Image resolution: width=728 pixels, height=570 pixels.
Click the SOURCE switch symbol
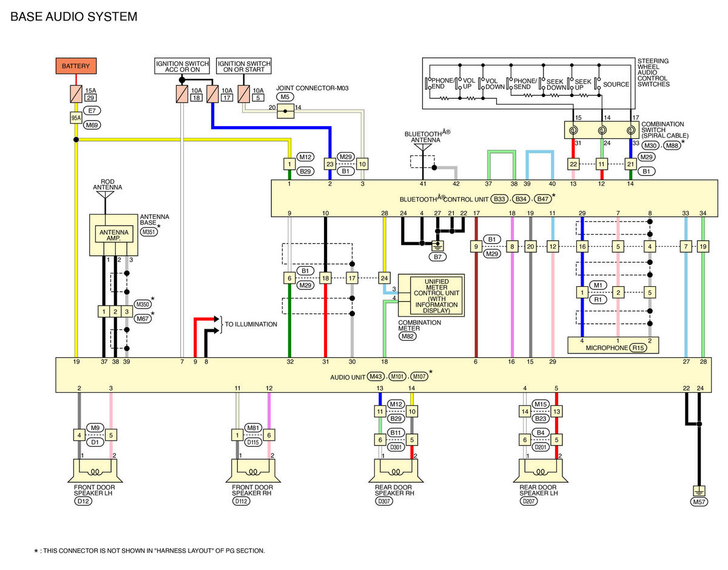[598, 83]
